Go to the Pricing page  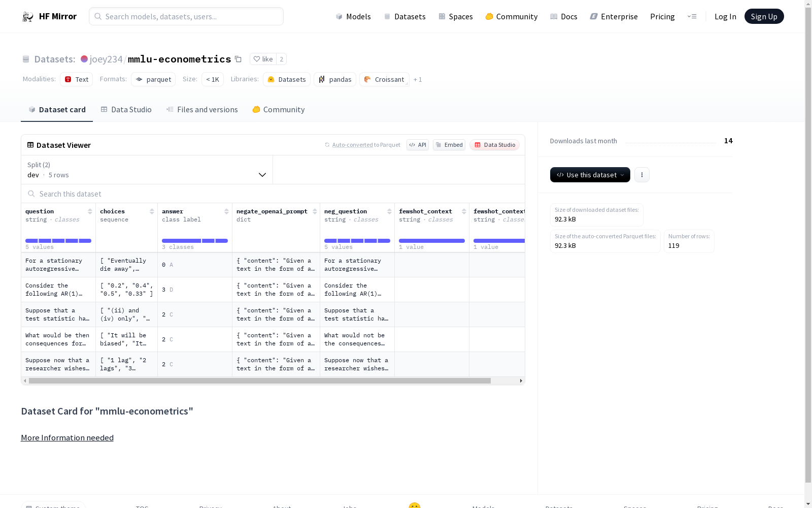pos(662,17)
